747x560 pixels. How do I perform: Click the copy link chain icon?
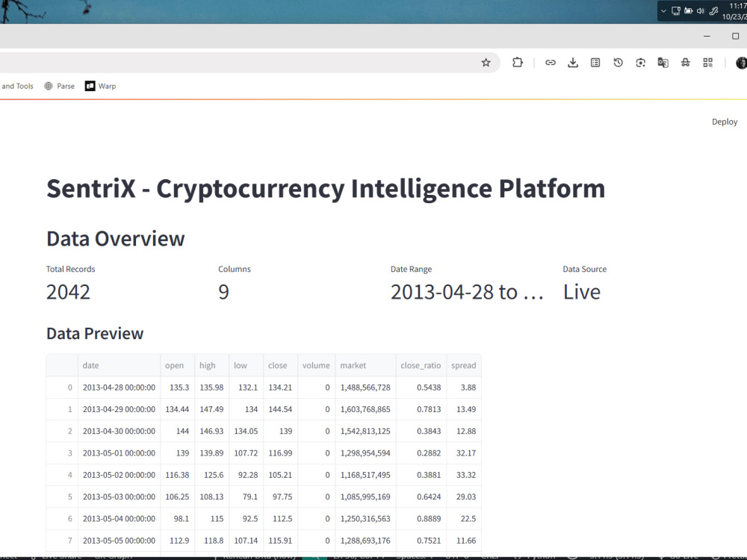[551, 63]
